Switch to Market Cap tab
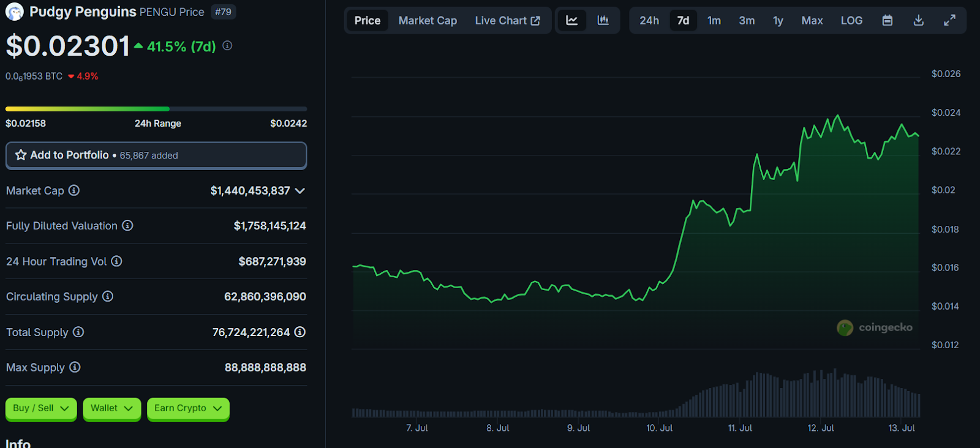Screen dimensions: 980x448 428,20
